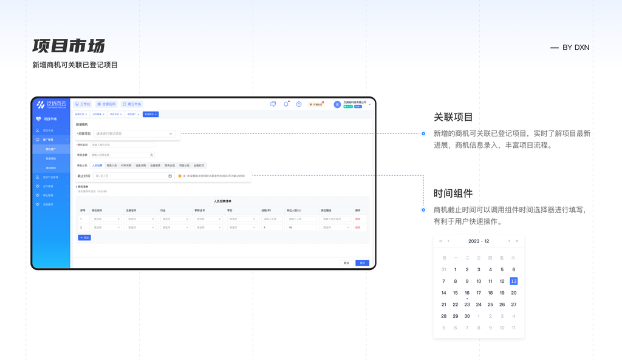Expand the 合作管理 sidebar menu
This screenshot has height=364, width=622.
click(51, 186)
